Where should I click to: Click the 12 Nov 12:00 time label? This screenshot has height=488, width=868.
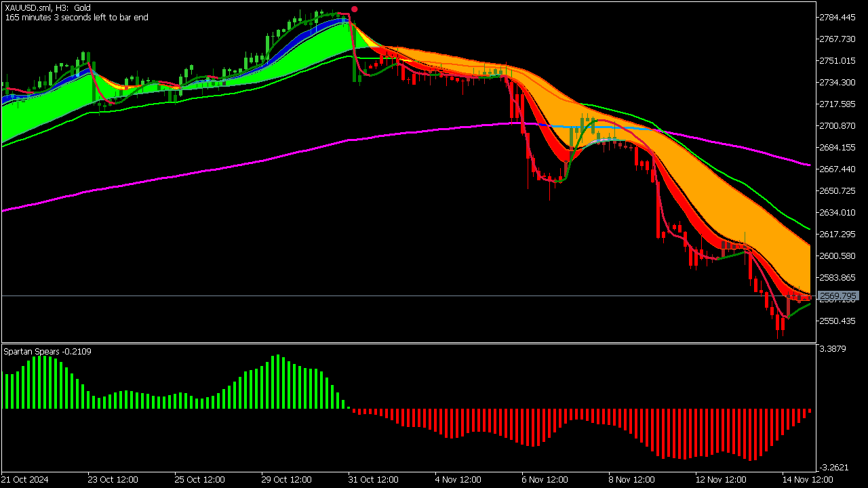pyautogui.click(x=721, y=479)
